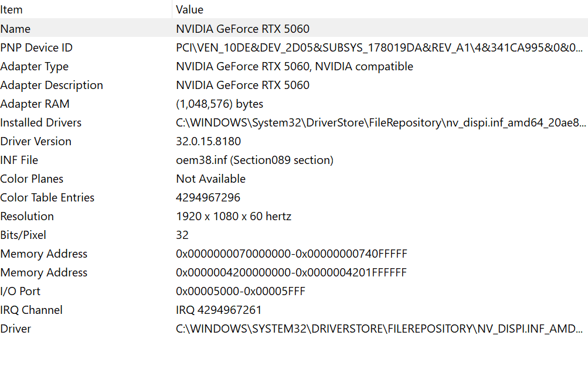Click the Item column header
Image resolution: width=588 pixels, height=390 pixels.
pyautogui.click(x=12, y=9)
